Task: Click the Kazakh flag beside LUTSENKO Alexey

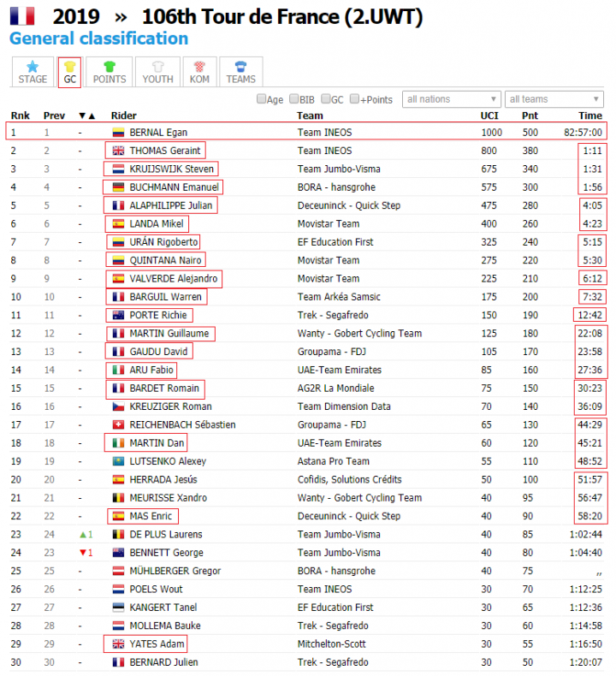Action: (118, 461)
